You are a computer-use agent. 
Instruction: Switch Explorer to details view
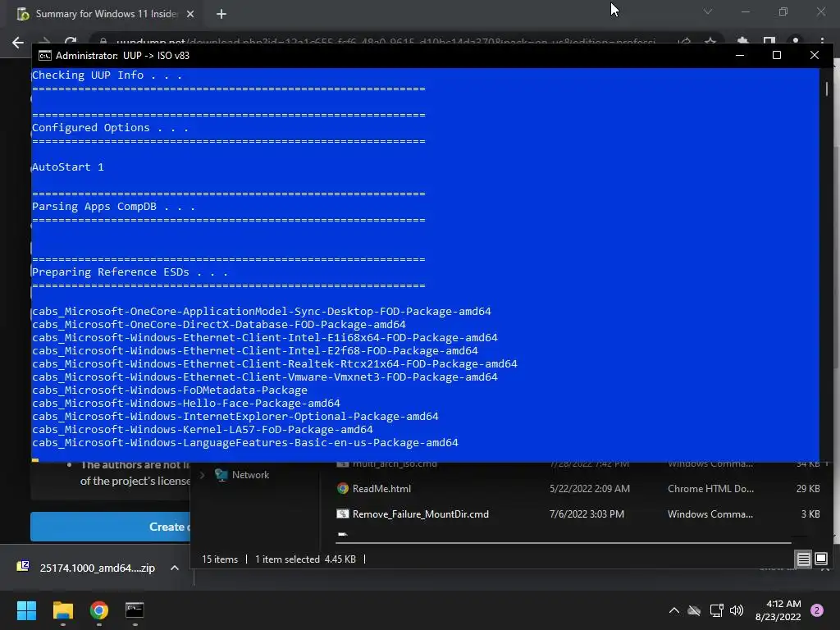click(804, 559)
